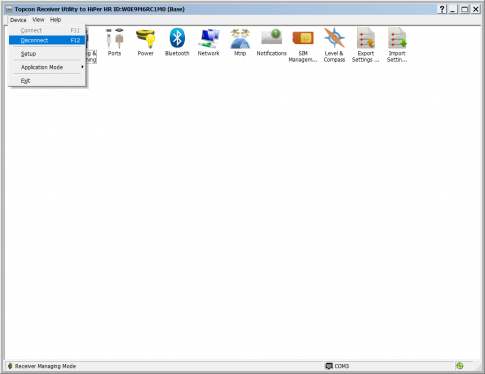Choose Disconnect from the Device menu
The image size is (485, 374).
click(x=47, y=40)
